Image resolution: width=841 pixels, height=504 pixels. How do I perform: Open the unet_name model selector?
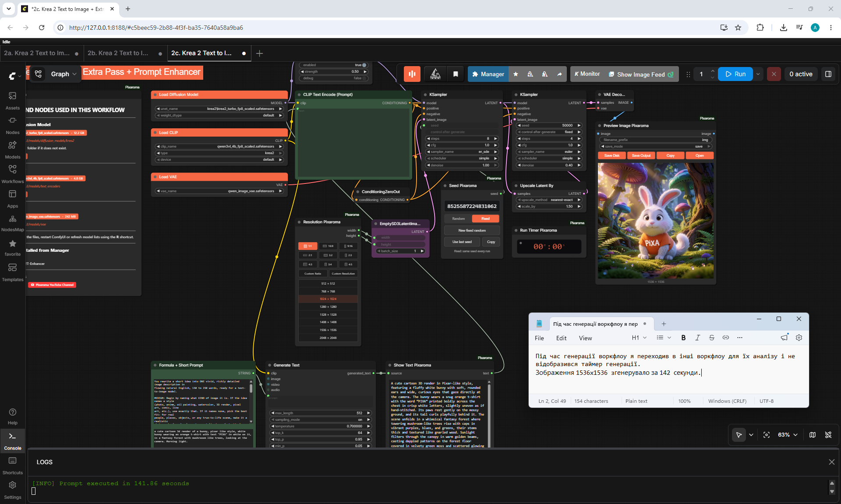pyautogui.click(x=219, y=109)
